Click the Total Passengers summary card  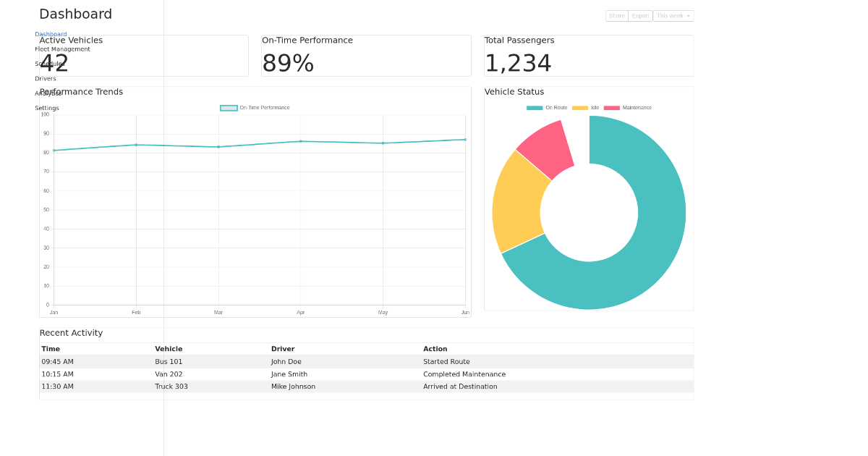pyautogui.click(x=588, y=55)
